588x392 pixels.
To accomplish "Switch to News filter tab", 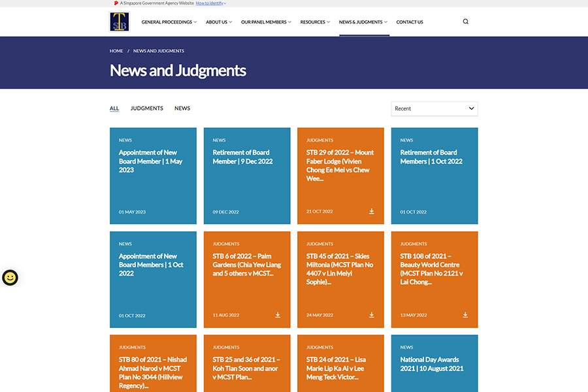I will tap(182, 108).
